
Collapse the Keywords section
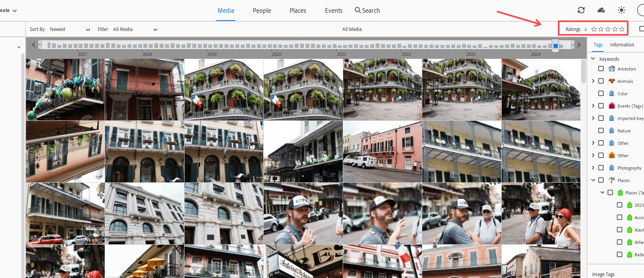[x=593, y=58]
